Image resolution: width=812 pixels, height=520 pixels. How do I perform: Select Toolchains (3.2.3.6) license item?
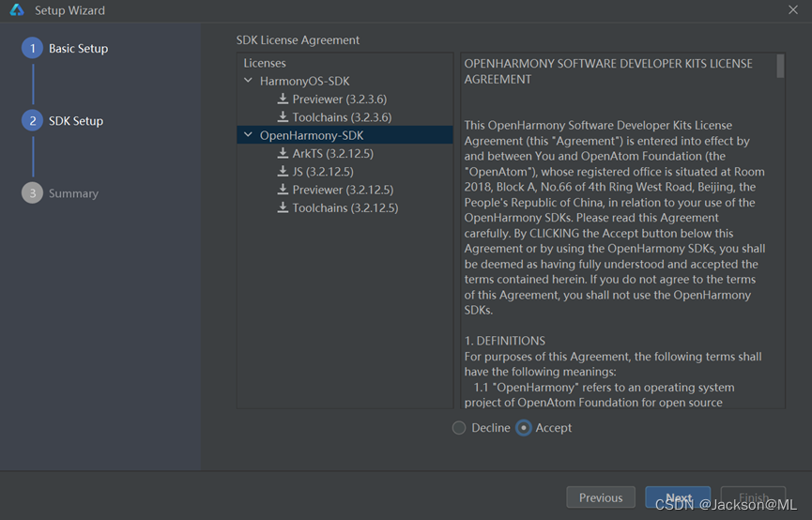coord(342,117)
